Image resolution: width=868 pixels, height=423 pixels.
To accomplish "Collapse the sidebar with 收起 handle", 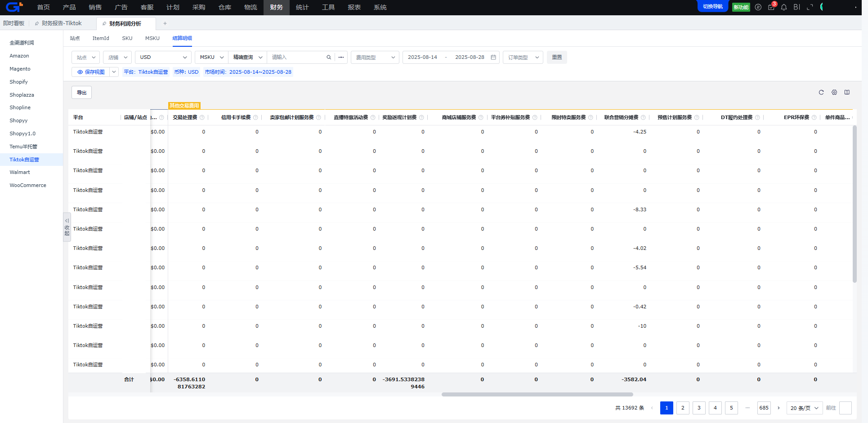I will click(x=67, y=227).
